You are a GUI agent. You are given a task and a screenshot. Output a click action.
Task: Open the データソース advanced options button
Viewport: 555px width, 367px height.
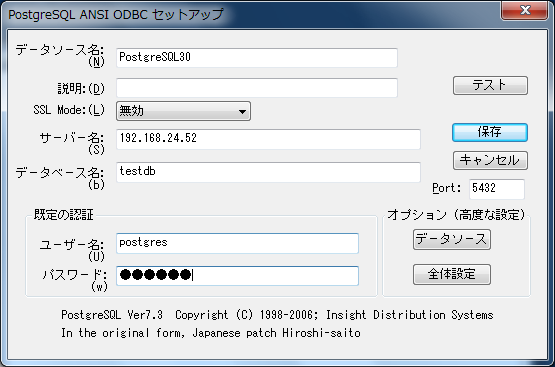452,240
